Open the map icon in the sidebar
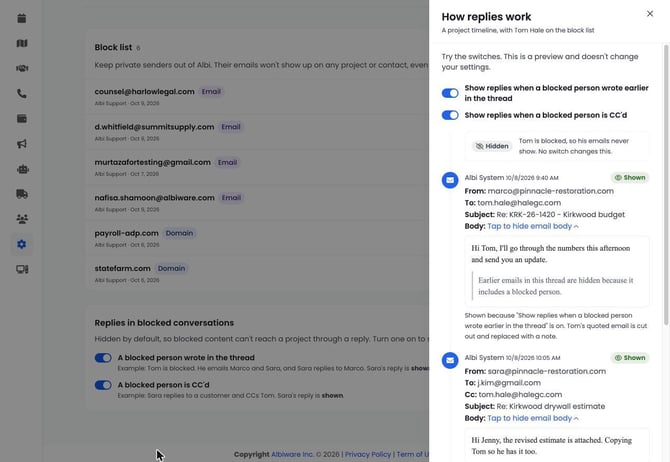Viewport: 670px width, 462px height. coord(22,43)
